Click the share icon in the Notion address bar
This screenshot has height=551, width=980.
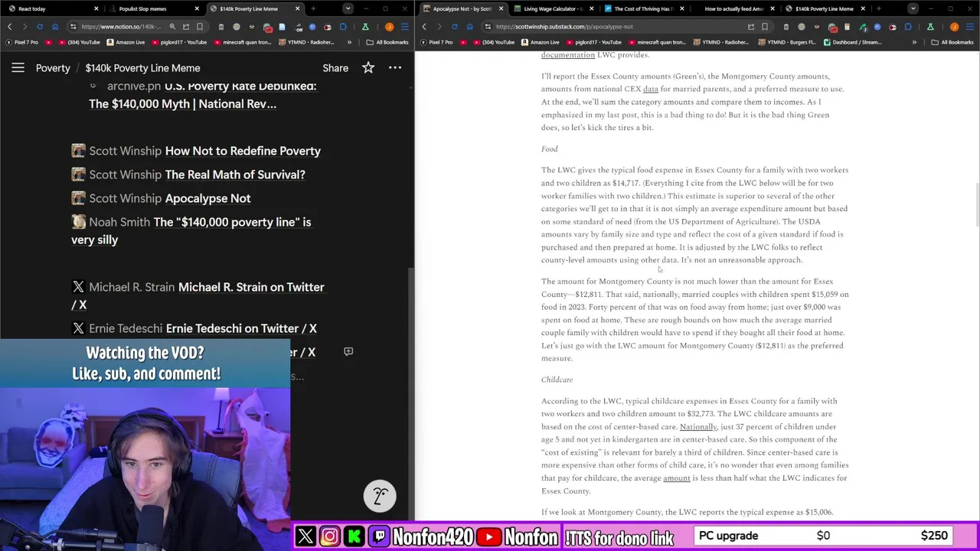coord(186,26)
